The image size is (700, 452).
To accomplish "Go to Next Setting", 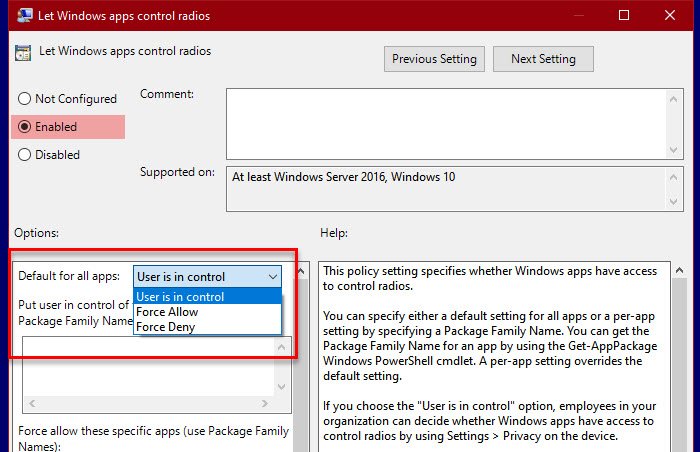I will (x=543, y=59).
